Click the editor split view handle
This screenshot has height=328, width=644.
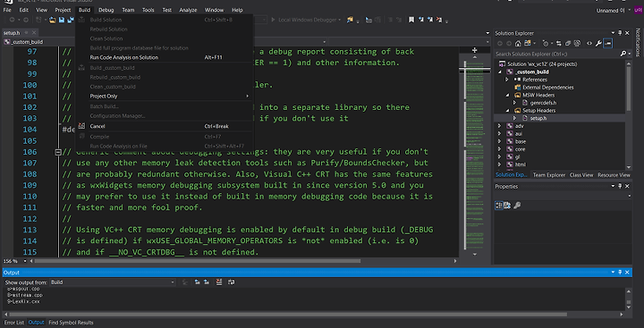474,50
